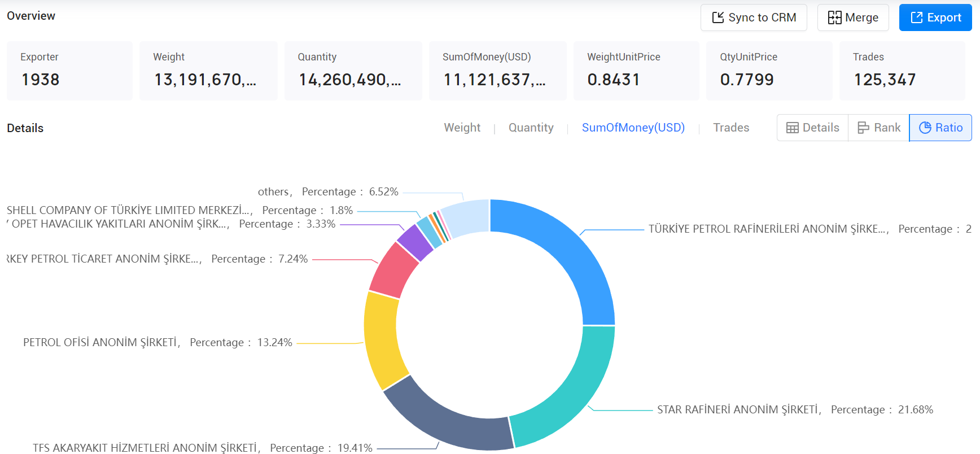The image size is (980, 454).
Task: Click the yellow PETROL OFİSİ donut segment
Action: (x=381, y=340)
